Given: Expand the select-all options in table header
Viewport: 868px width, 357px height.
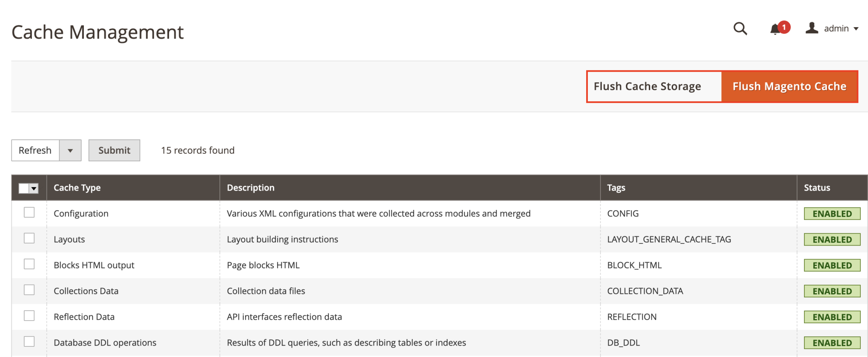Looking at the screenshot, I should (x=34, y=188).
